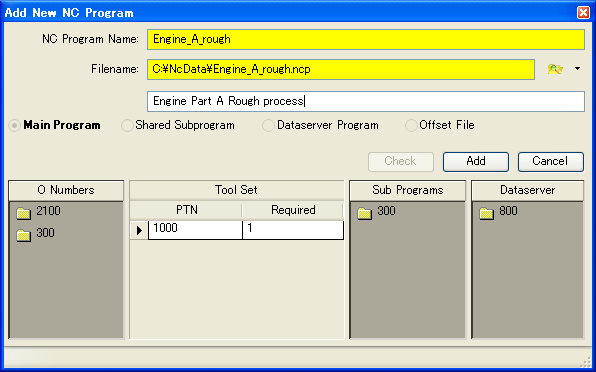596x372 pixels.
Task: Click the 800 folder in Dataserver
Action: point(498,212)
